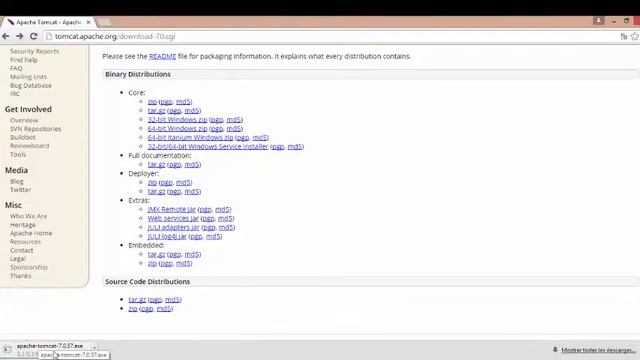Bookmark this page with the star icon
The width and height of the screenshot is (640, 360).
(x=634, y=36)
